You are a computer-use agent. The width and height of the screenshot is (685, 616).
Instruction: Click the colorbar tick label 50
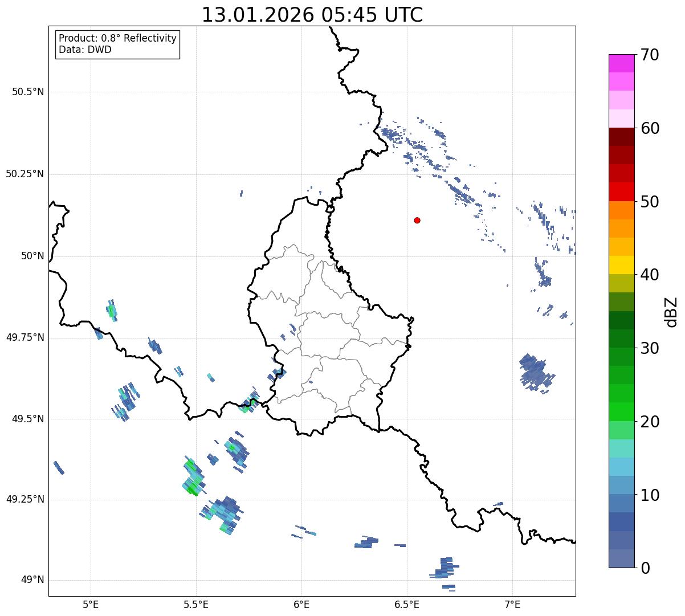(650, 202)
